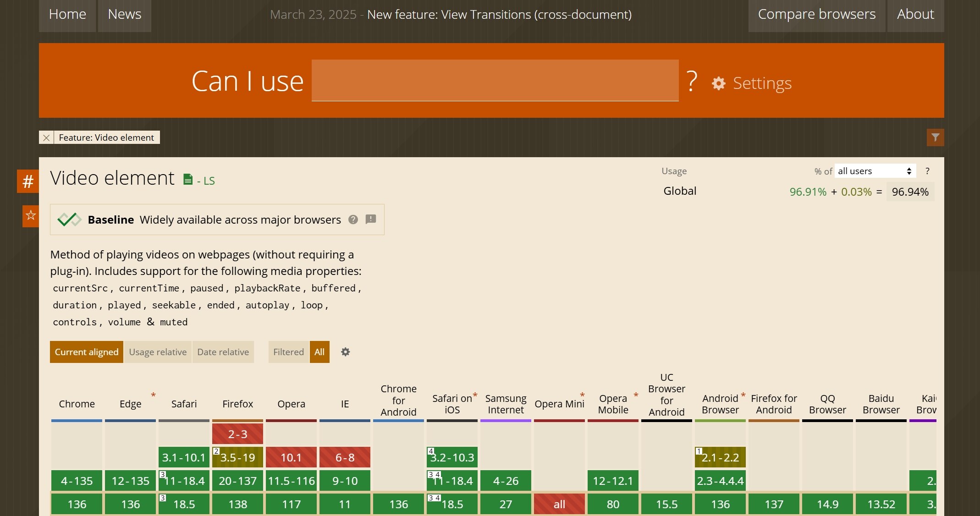980x516 pixels.
Task: Remove the Feature: Video element filter tag
Action: [x=46, y=137]
